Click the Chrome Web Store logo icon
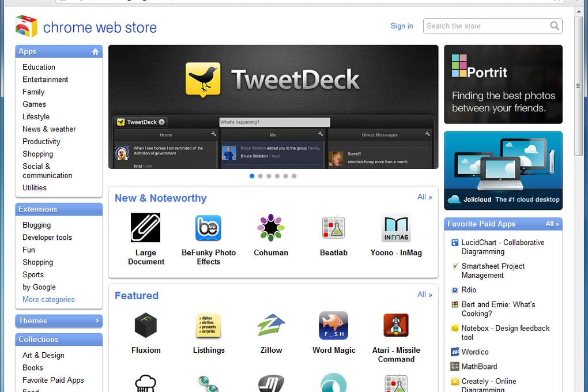This screenshot has width=588, height=392. tap(27, 27)
